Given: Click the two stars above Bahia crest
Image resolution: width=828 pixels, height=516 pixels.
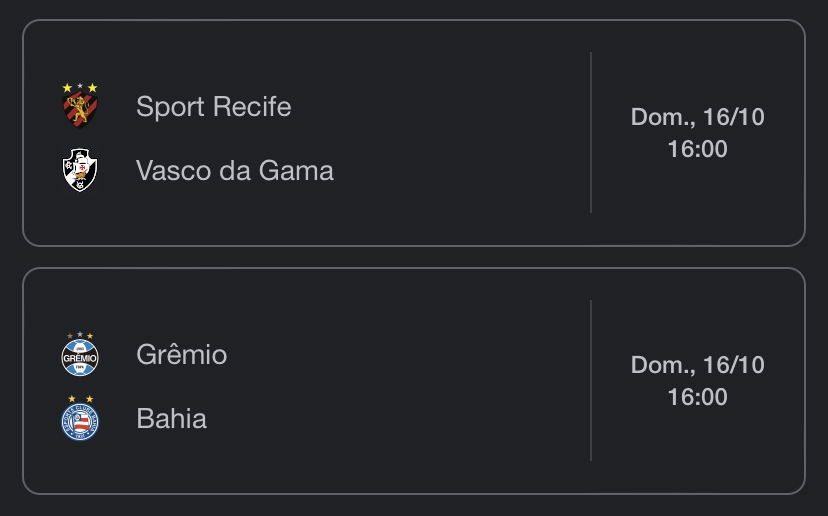Looking at the screenshot, I should coord(80,399).
